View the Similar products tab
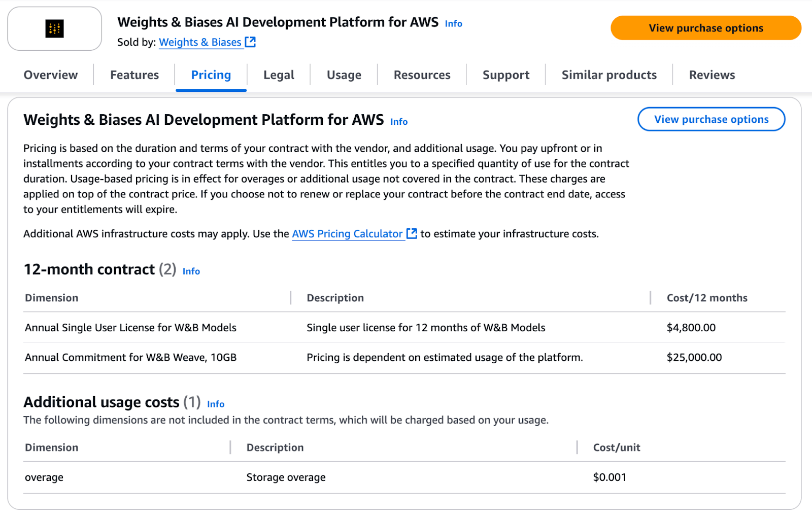 tap(609, 75)
